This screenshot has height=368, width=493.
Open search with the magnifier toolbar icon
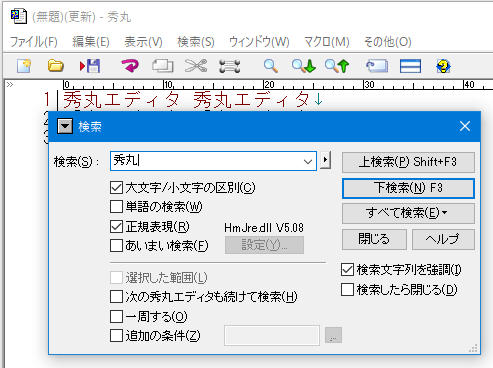click(x=270, y=66)
